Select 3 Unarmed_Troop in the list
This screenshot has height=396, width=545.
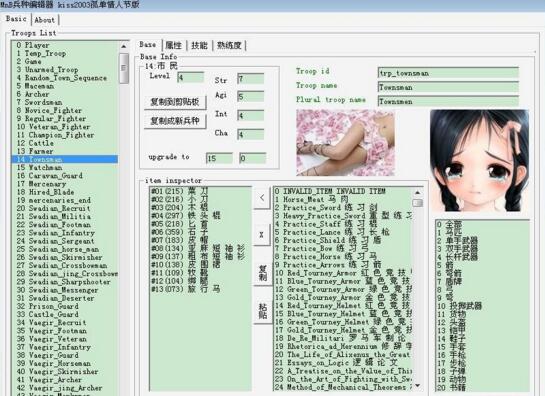click(x=65, y=70)
